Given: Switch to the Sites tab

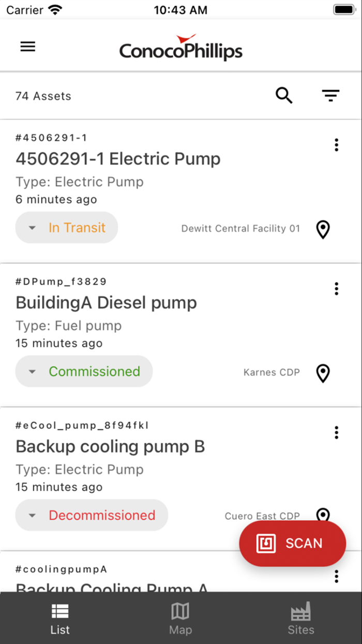Looking at the screenshot, I should [301, 618].
